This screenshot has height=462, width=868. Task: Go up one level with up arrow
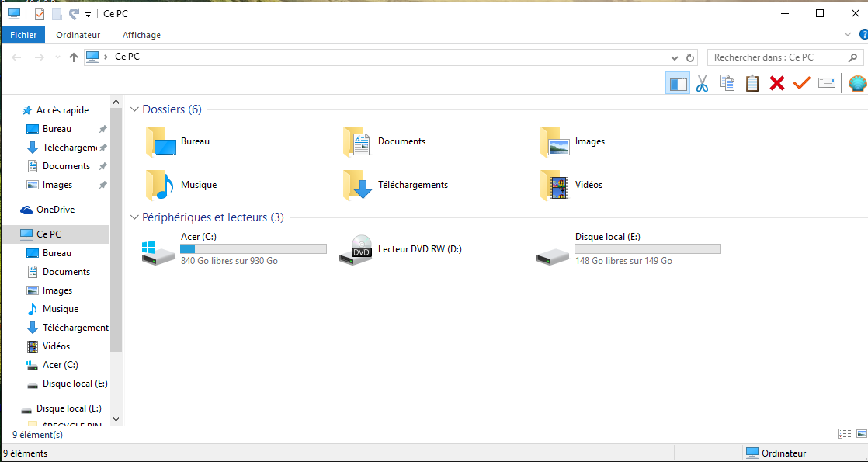[74, 57]
